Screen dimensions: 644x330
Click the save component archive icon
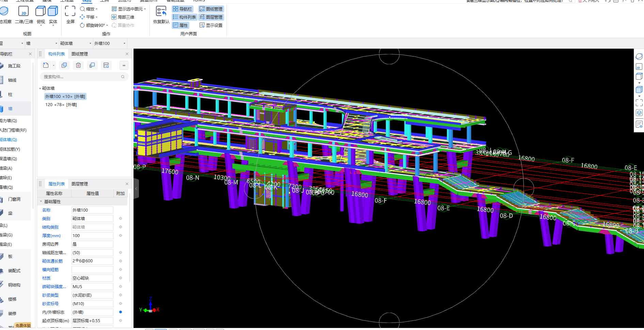click(x=106, y=65)
